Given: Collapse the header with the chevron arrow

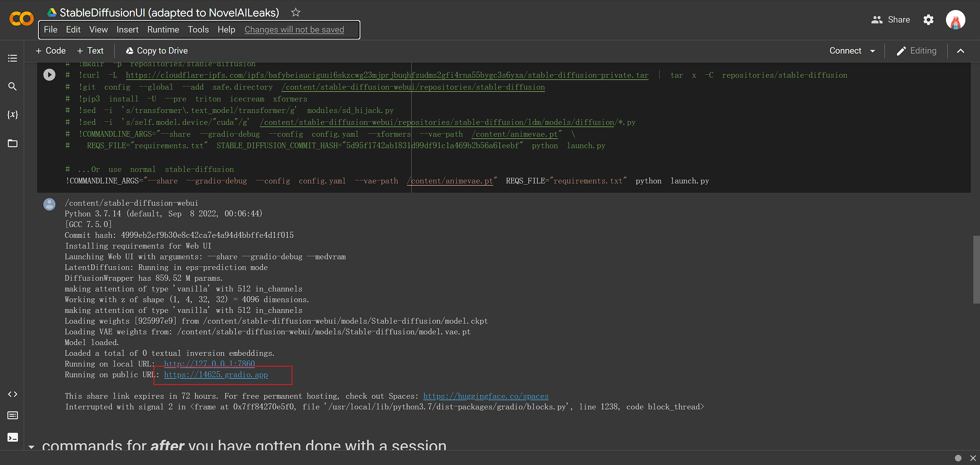Looking at the screenshot, I should click(960, 51).
